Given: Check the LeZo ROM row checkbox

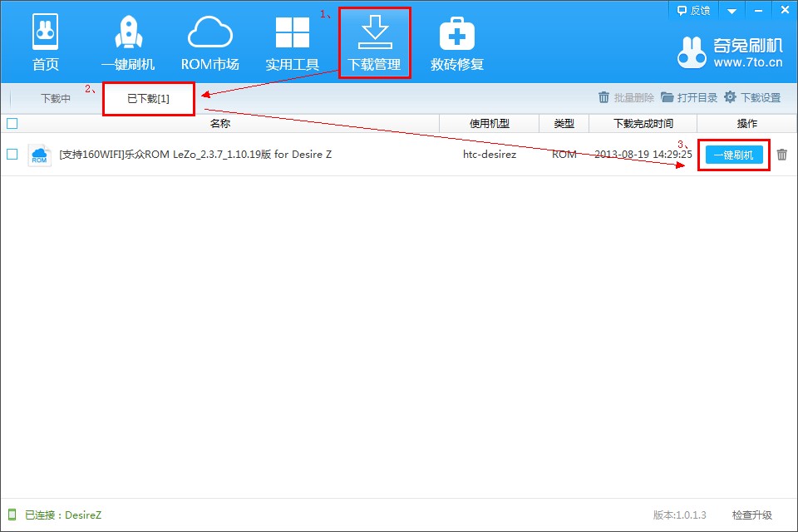Looking at the screenshot, I should click(12, 154).
